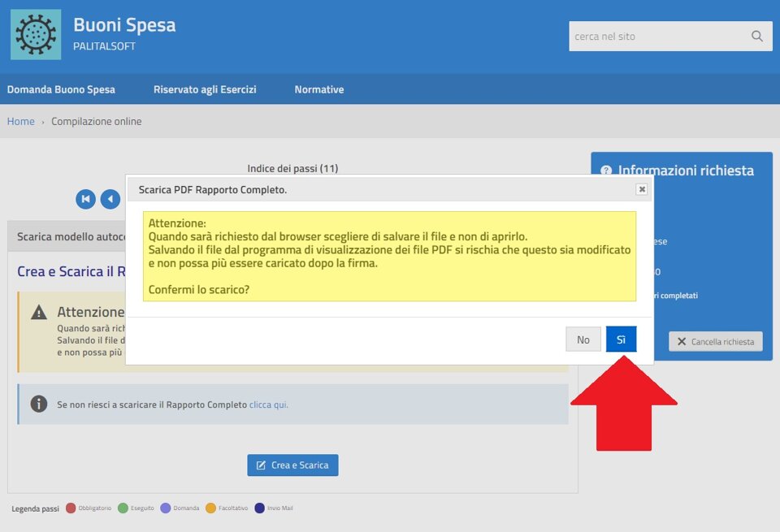Focus the 'cerca nel sito' search field
The width and height of the screenshot is (780, 532).
pyautogui.click(x=656, y=36)
